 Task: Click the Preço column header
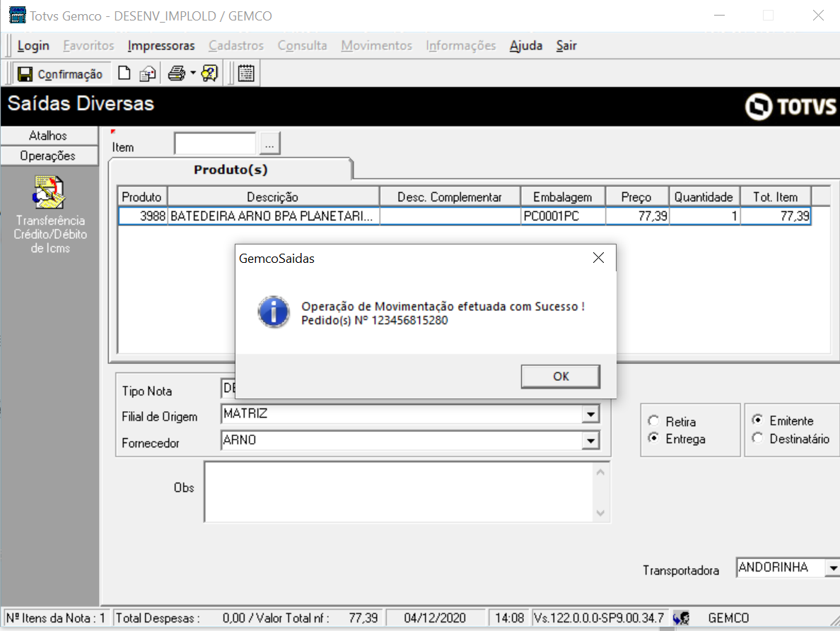[637, 197]
